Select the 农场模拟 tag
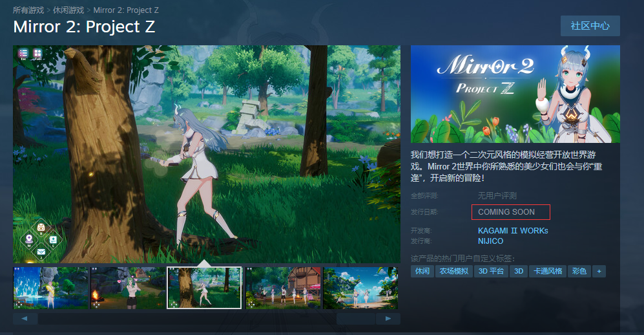The height and width of the screenshot is (335, 644). [454, 271]
